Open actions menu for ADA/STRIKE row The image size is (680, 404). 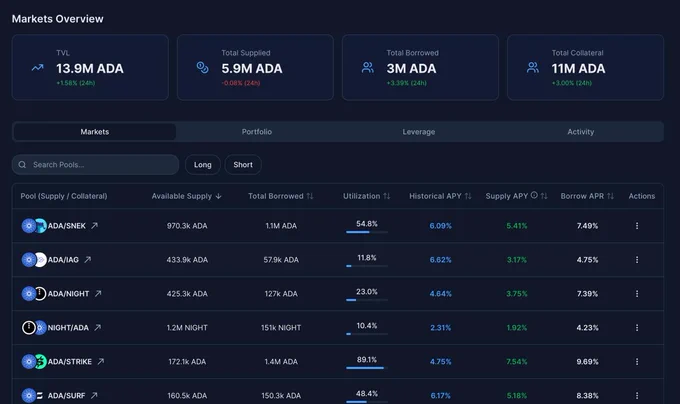tap(637, 362)
